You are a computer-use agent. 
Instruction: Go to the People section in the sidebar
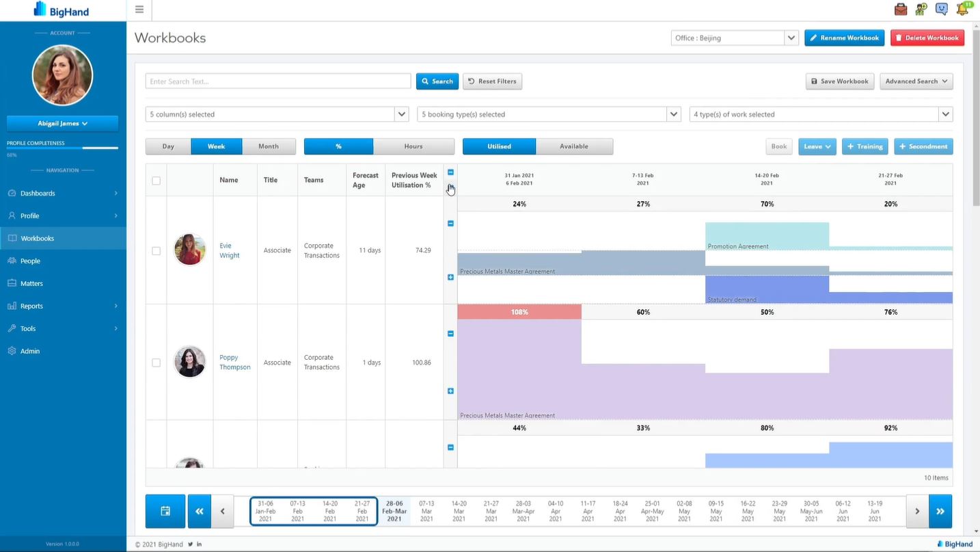31,261
